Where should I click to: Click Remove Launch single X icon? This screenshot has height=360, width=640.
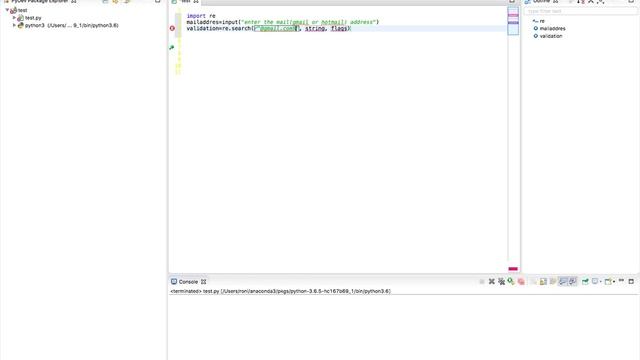(492, 282)
